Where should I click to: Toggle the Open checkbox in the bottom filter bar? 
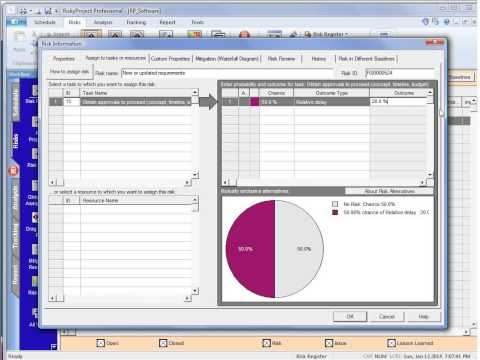coord(100,343)
